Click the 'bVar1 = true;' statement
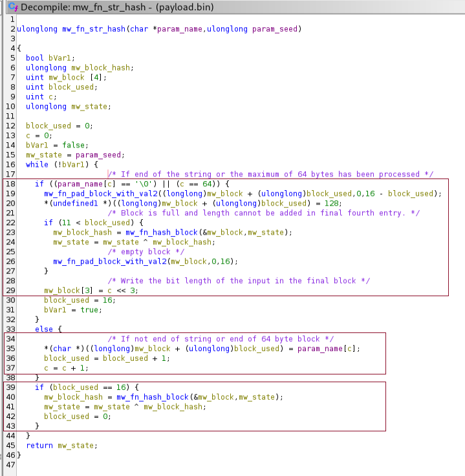 point(73,310)
